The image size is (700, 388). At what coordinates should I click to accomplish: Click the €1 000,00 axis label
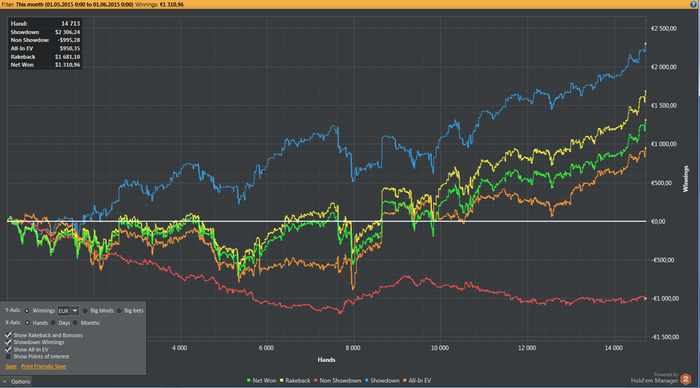(x=664, y=144)
